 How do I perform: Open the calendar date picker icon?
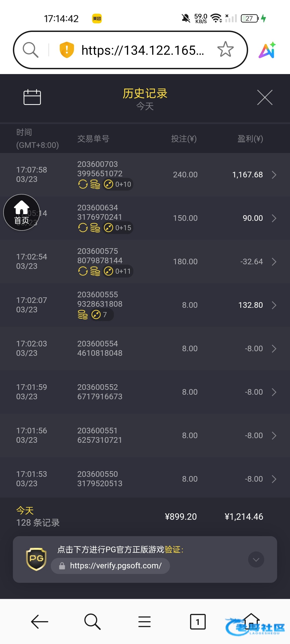(32, 97)
